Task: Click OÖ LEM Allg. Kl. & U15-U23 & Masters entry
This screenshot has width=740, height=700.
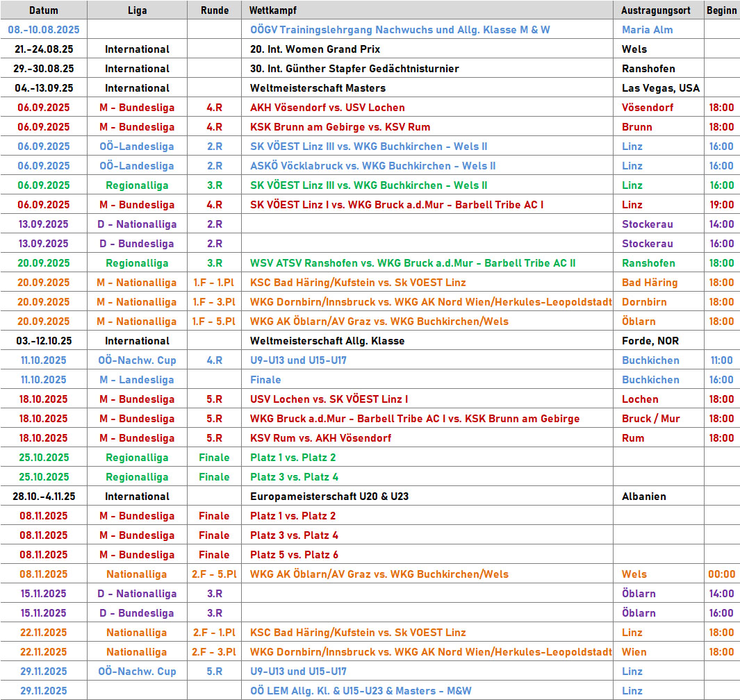Action: [361, 690]
